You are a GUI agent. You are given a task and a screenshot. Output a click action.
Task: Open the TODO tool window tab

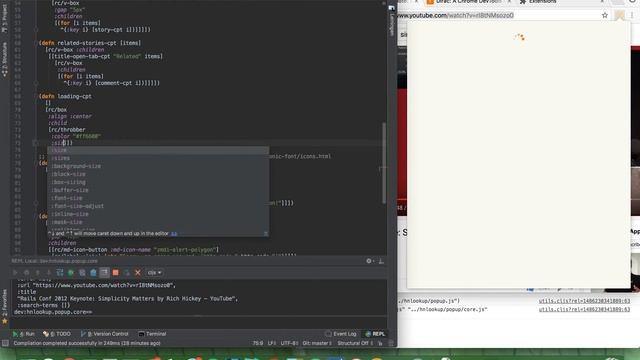click(57, 334)
